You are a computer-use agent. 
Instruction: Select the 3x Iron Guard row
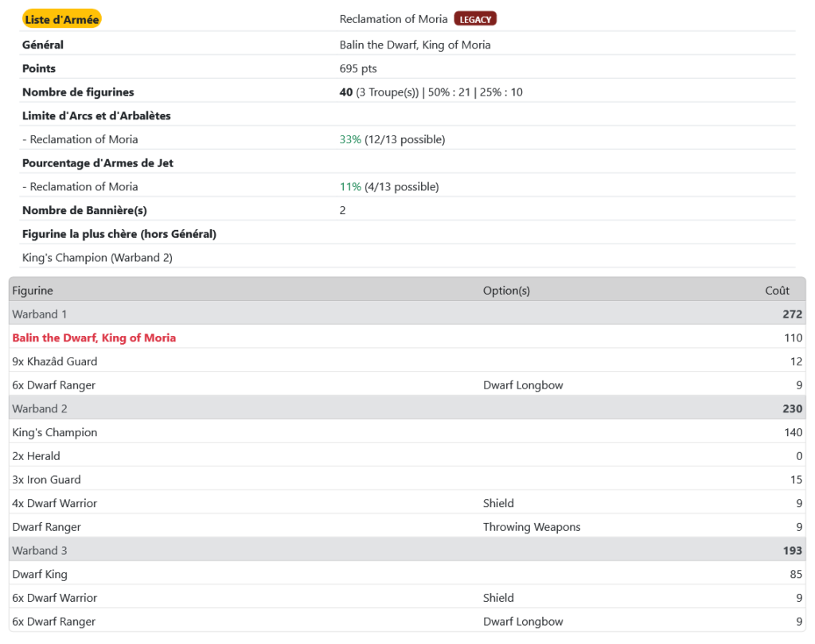[407, 480]
